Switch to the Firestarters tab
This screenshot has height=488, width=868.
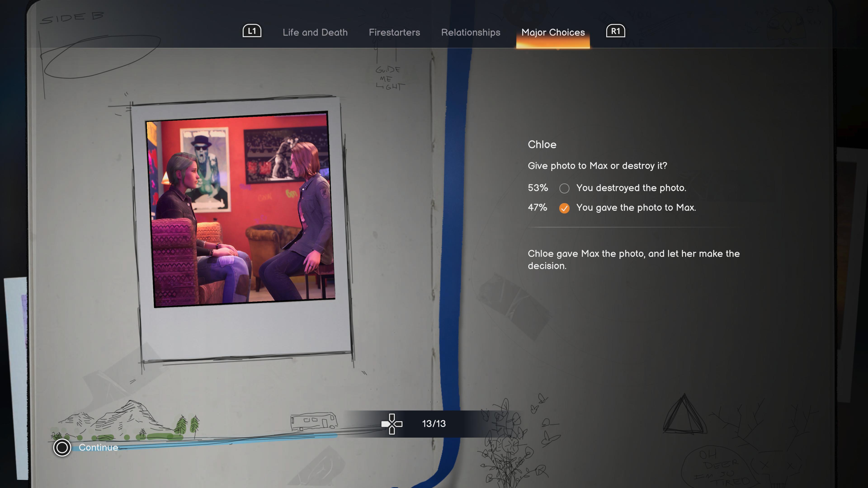click(x=394, y=32)
